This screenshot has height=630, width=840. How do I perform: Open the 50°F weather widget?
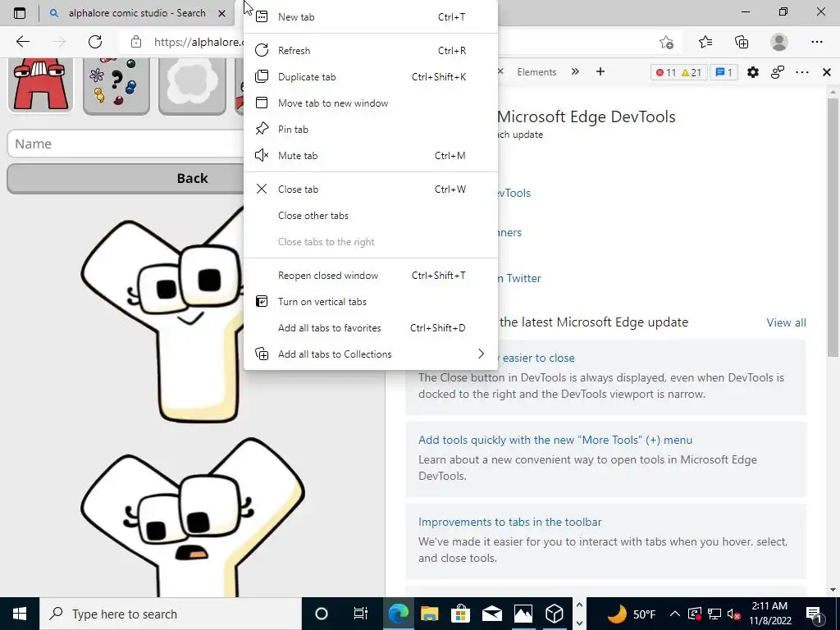[632, 614]
